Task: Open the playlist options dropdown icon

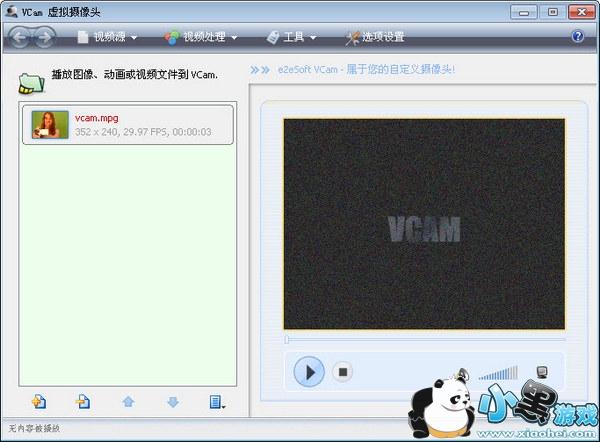Action: [x=217, y=402]
